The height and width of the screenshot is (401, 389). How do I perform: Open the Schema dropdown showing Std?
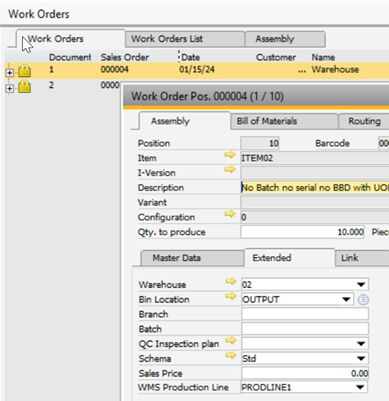[x=361, y=358]
